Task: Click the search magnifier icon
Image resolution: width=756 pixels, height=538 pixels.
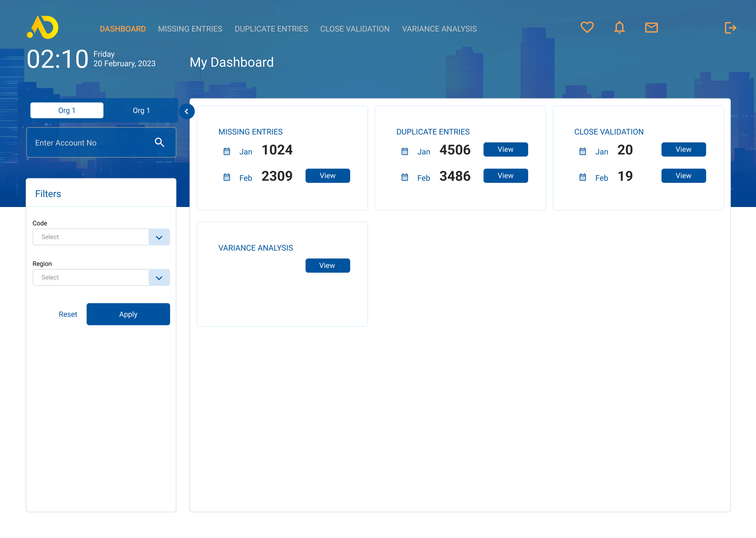Action: pyautogui.click(x=160, y=142)
